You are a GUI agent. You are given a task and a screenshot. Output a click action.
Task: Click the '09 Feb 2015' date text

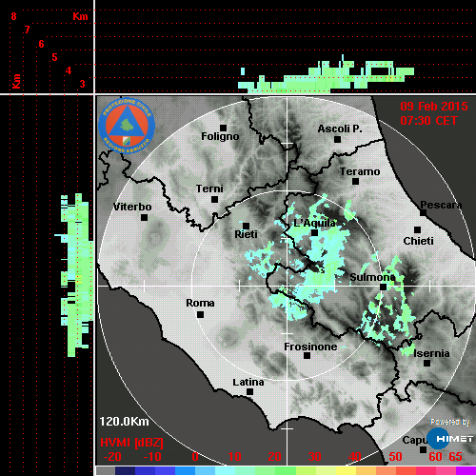click(434, 107)
